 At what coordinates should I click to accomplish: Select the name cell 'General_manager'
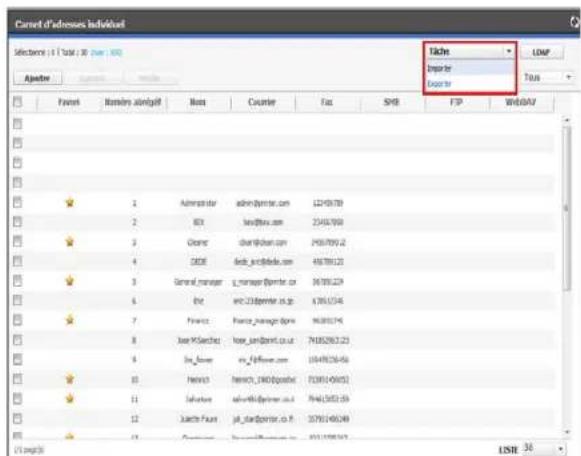tap(198, 282)
